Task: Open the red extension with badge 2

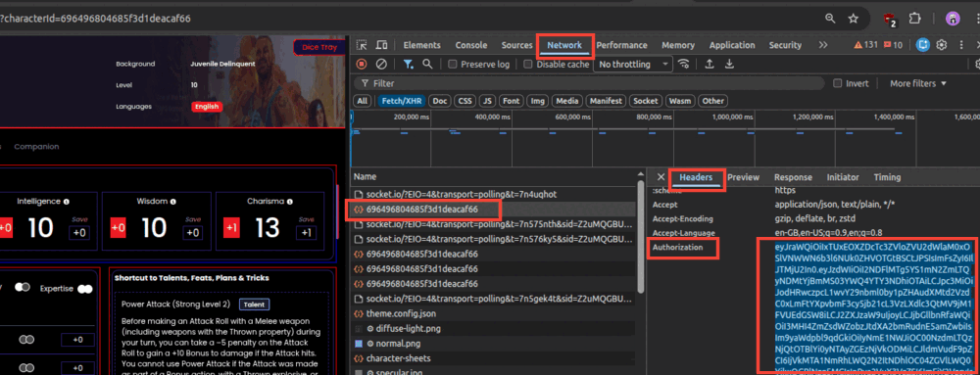Action: tap(890, 20)
